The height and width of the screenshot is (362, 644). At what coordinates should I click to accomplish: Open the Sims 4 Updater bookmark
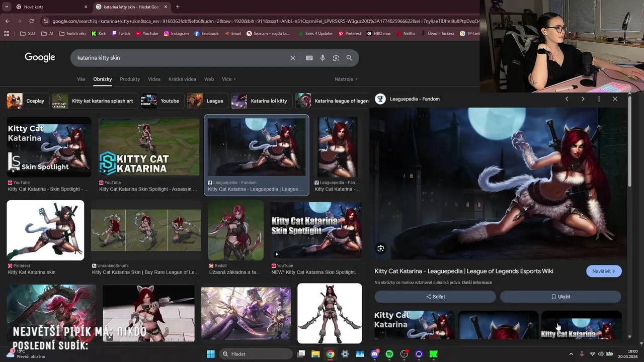(314, 34)
